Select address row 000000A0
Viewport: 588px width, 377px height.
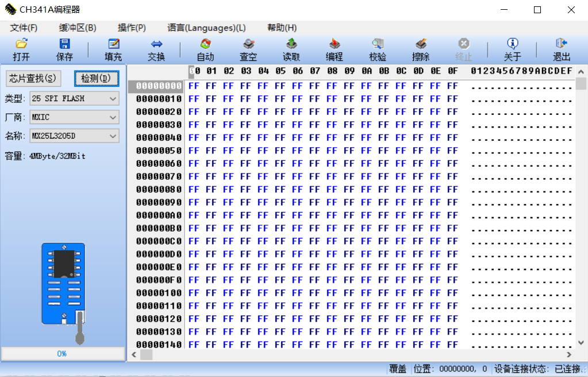(159, 216)
